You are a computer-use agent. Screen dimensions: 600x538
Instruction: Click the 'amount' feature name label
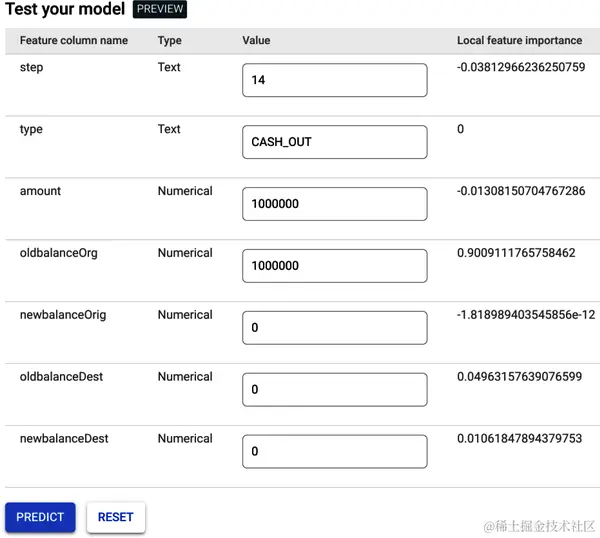[x=40, y=191]
